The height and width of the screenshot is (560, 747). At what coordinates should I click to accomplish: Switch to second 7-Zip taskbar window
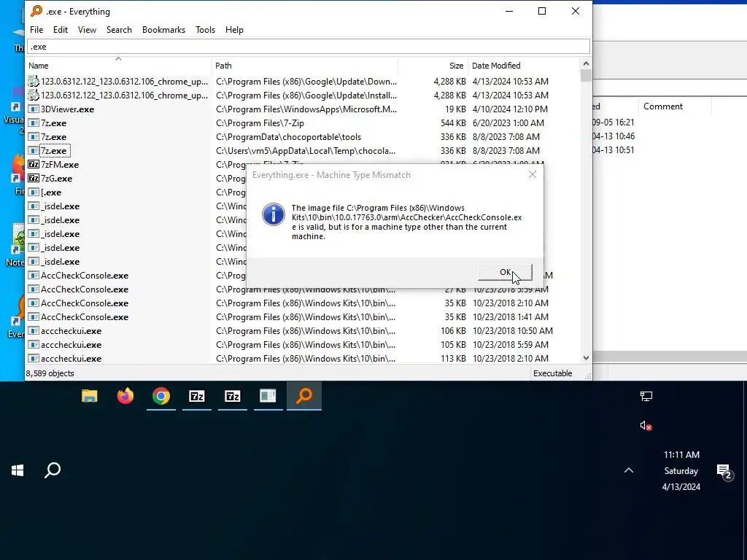(x=233, y=396)
